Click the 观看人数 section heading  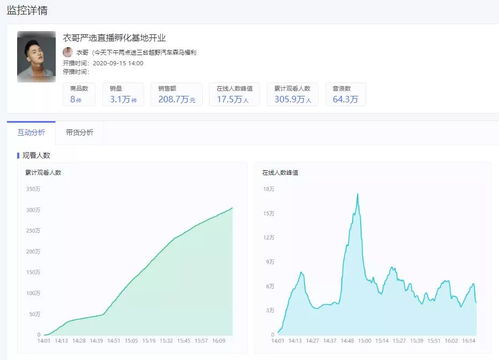point(36,155)
